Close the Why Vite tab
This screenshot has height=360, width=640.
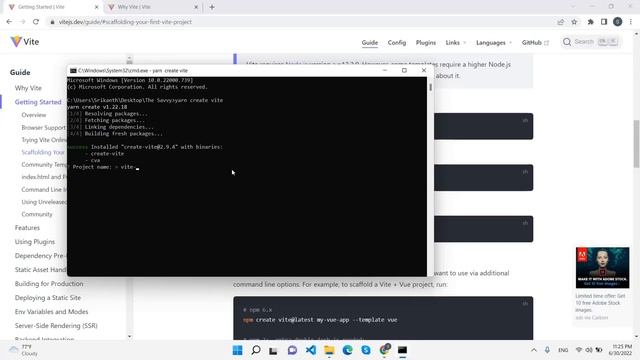[x=196, y=7]
